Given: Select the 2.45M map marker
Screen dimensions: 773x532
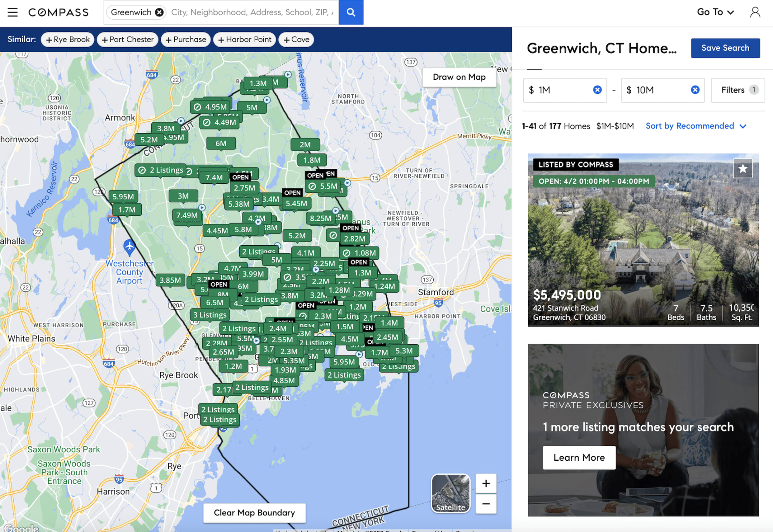Looking at the screenshot, I should tap(387, 337).
